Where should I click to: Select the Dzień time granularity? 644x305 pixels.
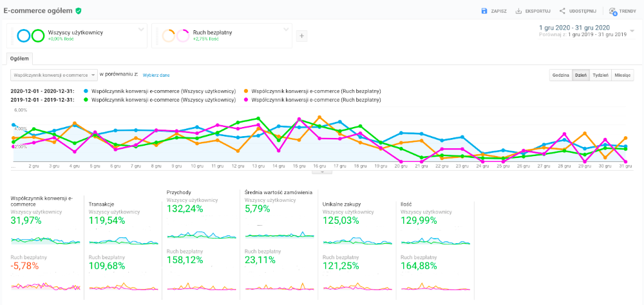581,75
